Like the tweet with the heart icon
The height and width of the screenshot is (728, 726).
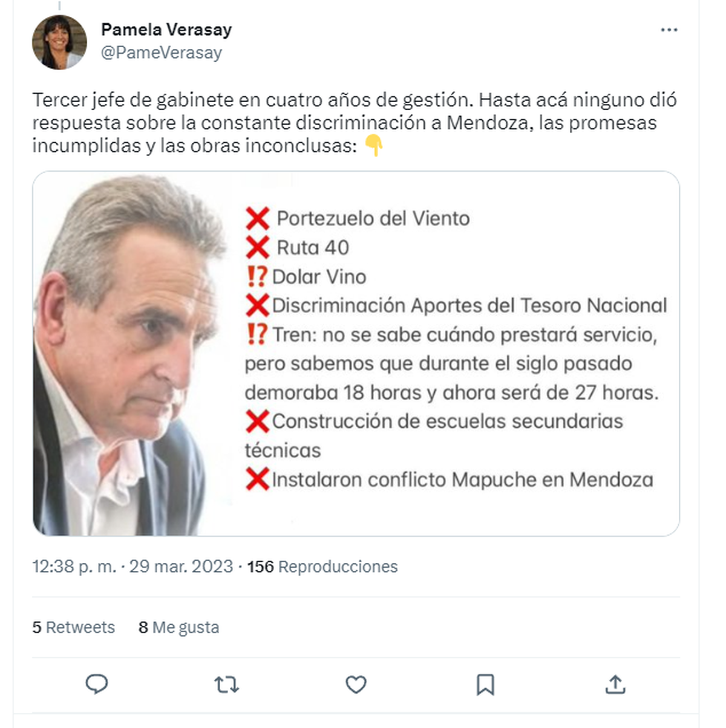click(356, 684)
